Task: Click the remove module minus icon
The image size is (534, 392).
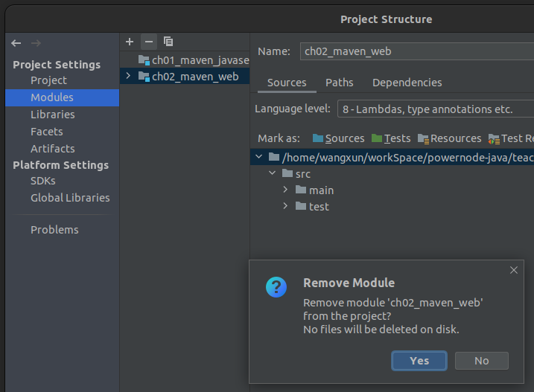Action: (148, 42)
